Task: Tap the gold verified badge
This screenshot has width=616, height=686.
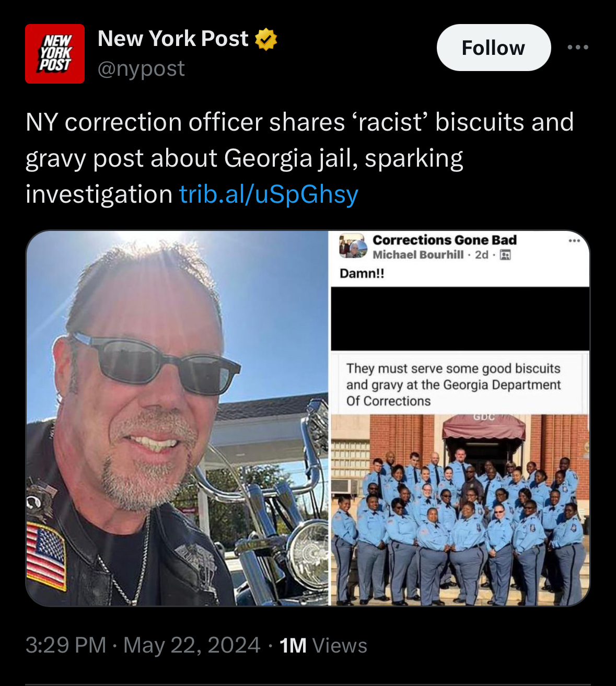Action: 266,39
